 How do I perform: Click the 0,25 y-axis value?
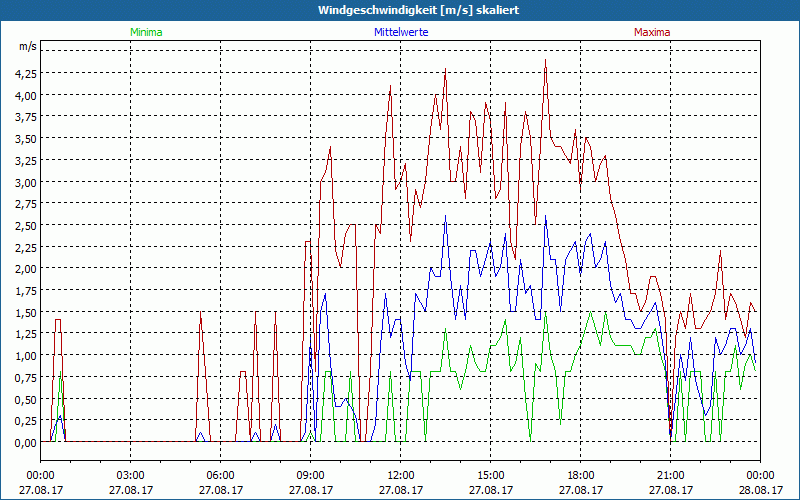pyautogui.click(x=26, y=420)
